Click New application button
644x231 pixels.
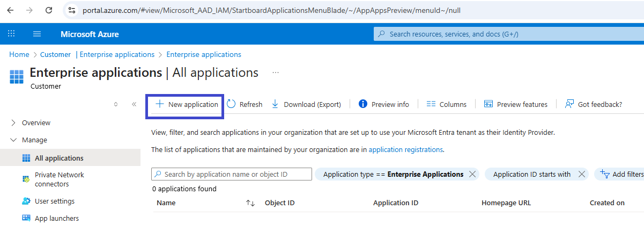[186, 104]
